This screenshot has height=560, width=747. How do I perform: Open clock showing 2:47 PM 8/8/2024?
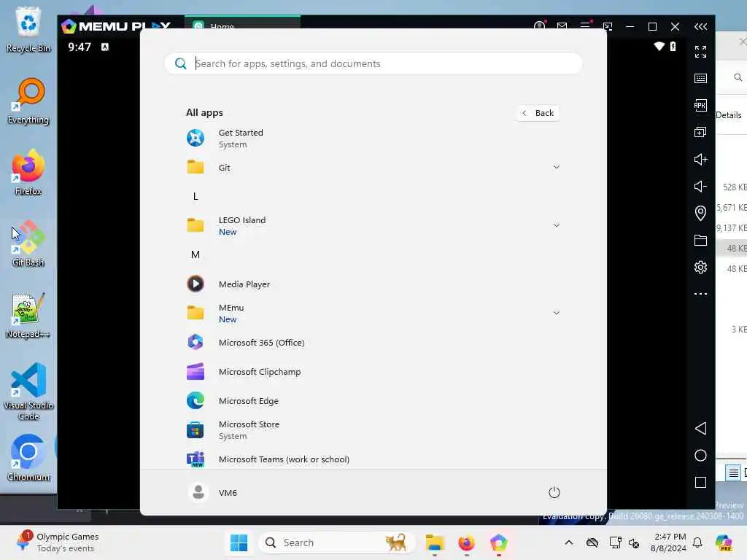point(668,542)
